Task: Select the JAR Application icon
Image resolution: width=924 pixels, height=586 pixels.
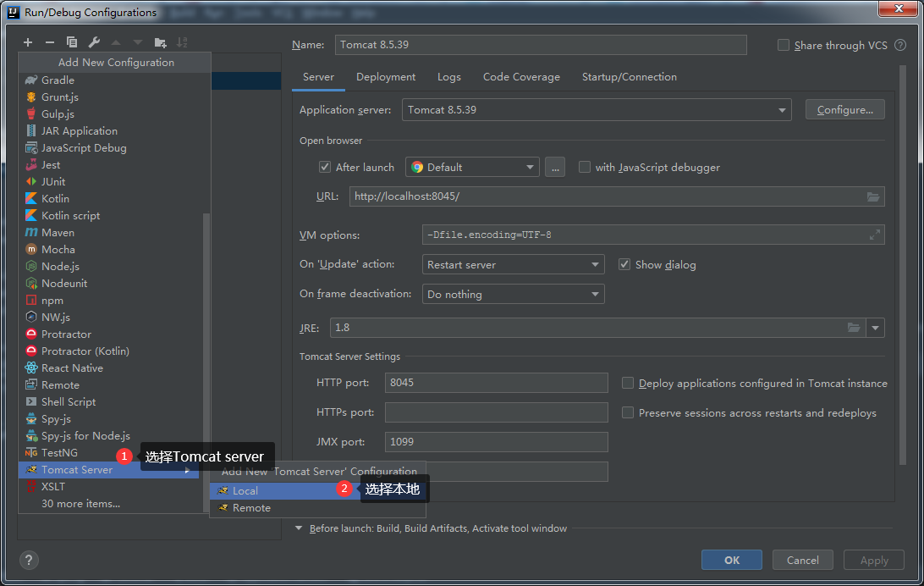Action: tap(31, 131)
